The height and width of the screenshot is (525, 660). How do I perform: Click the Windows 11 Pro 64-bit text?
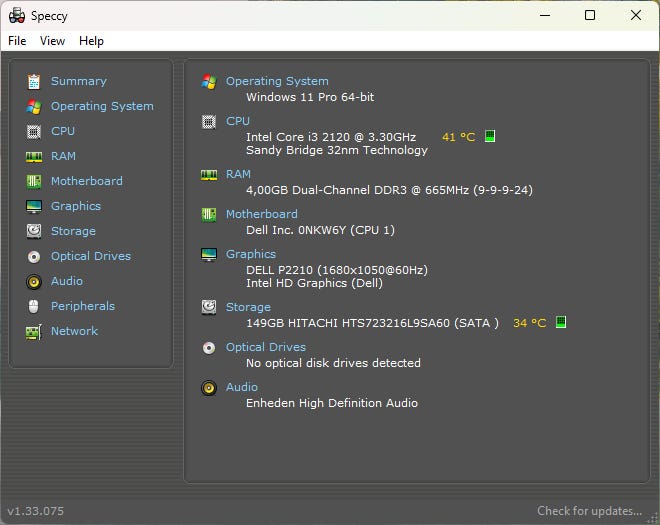pyautogui.click(x=310, y=97)
